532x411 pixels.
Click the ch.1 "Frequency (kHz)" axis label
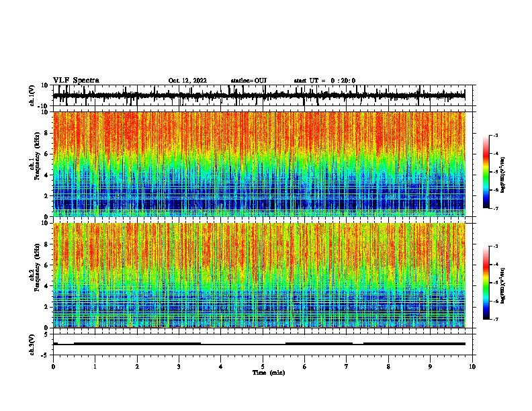click(37, 156)
